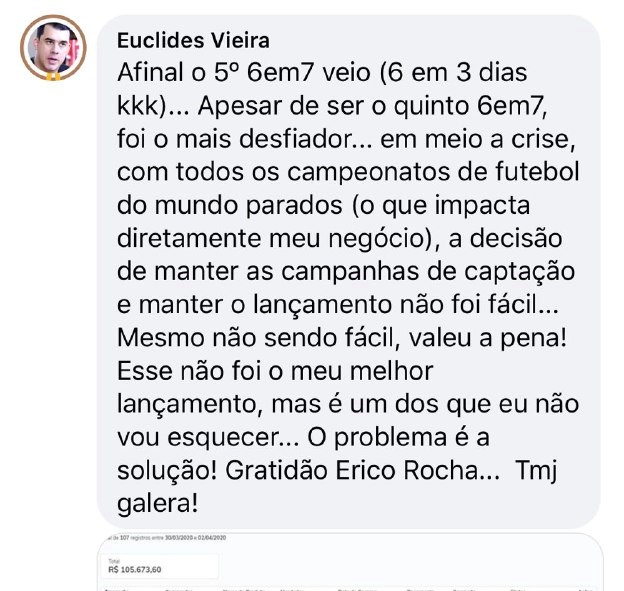Click the Total R$ 105.673,60 box
The width and height of the screenshot is (624, 591).
(159, 566)
